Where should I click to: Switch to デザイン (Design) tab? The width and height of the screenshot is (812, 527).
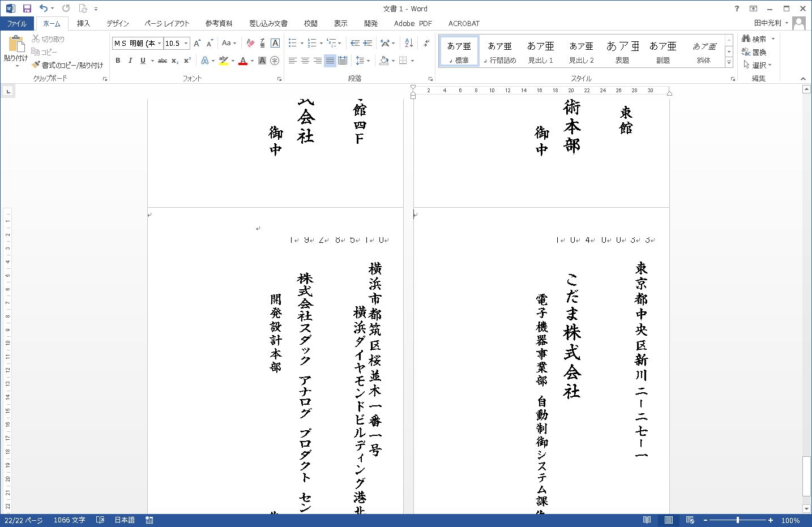pyautogui.click(x=118, y=23)
